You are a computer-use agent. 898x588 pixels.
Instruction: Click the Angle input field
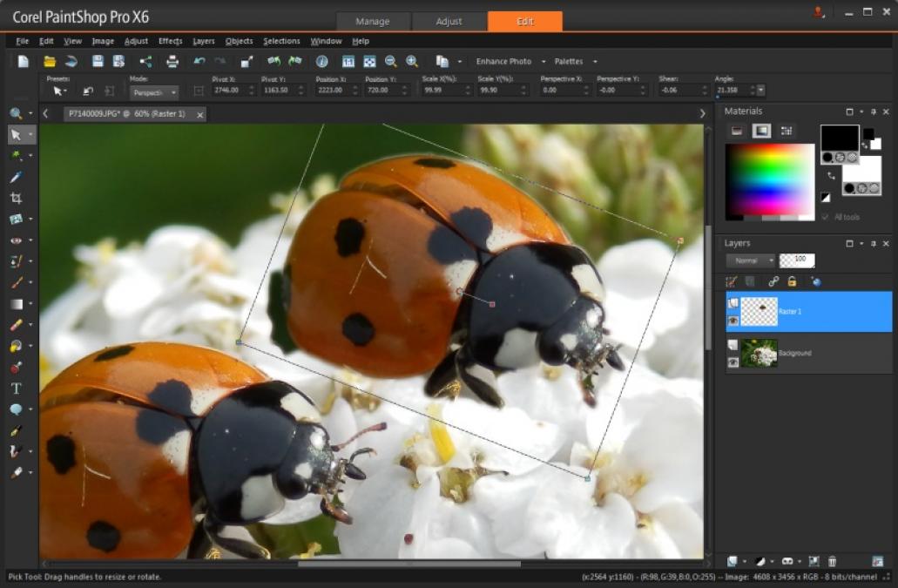[733, 90]
